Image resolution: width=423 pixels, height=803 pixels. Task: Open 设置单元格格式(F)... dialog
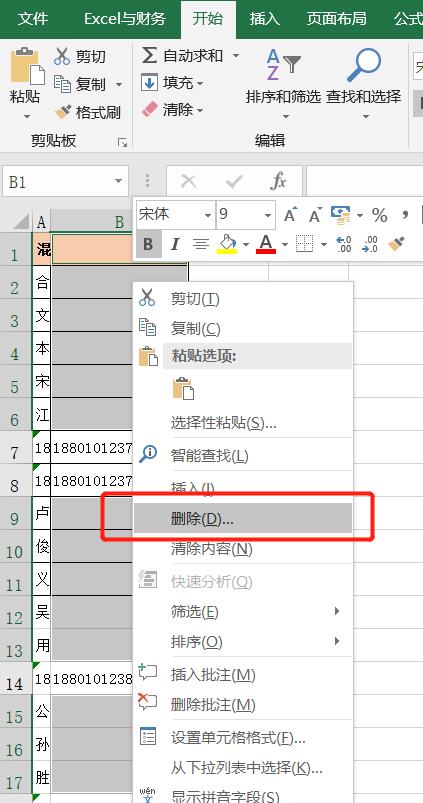tap(243, 737)
